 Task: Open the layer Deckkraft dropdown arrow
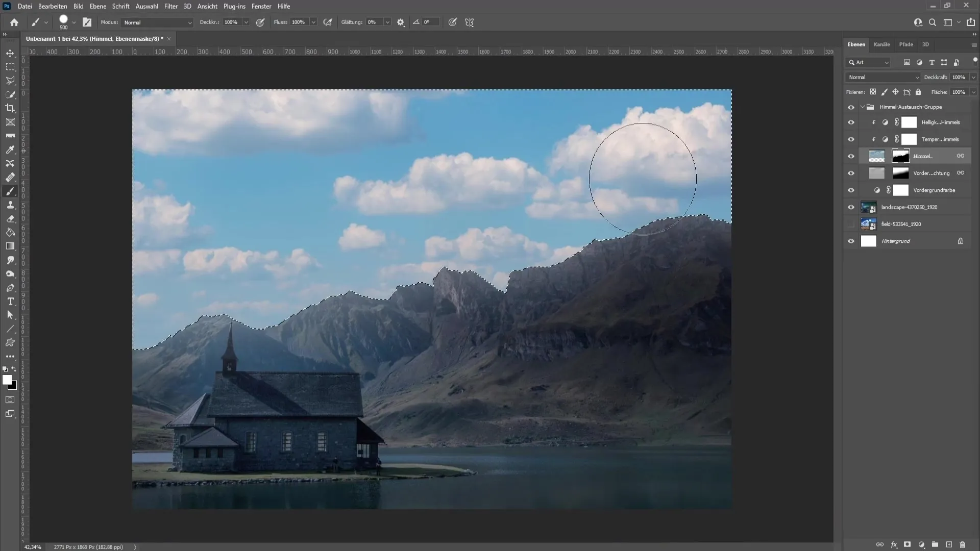(x=973, y=77)
